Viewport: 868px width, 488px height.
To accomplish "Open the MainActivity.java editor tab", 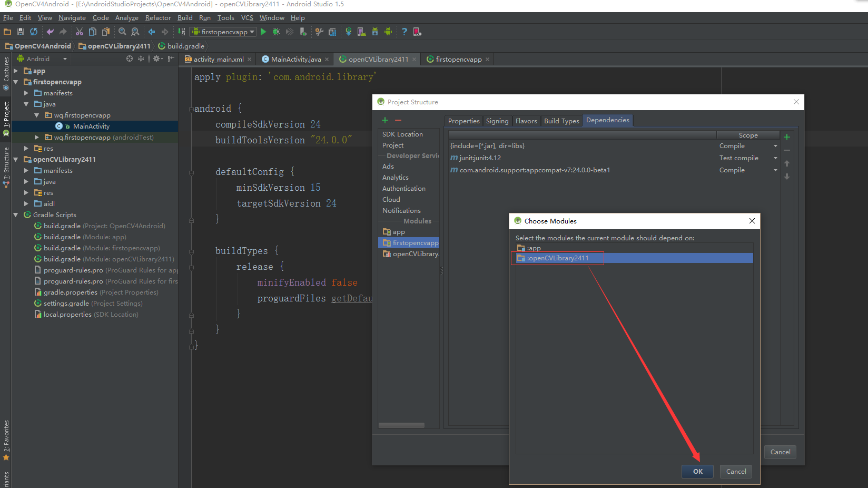I will (296, 59).
